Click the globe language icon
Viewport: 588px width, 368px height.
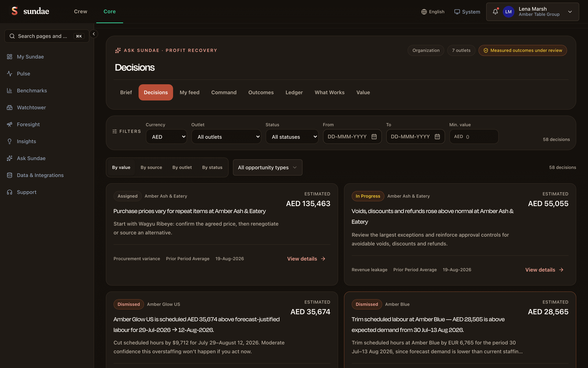pos(424,12)
